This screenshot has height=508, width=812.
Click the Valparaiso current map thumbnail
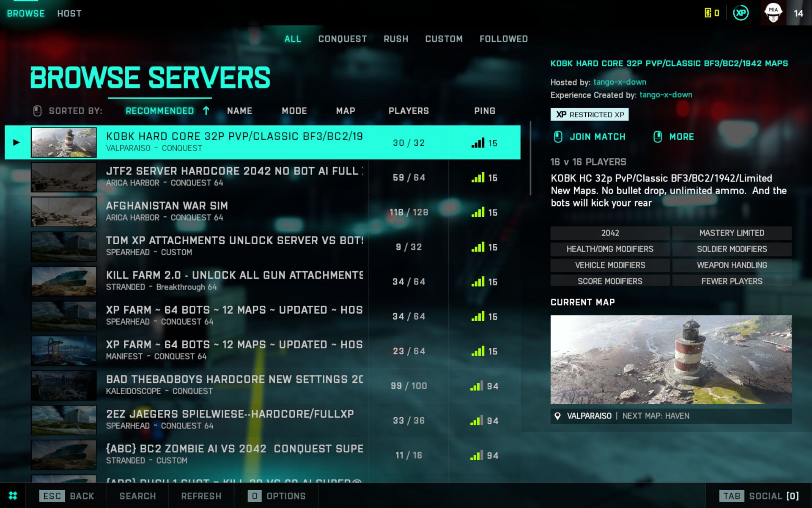click(671, 359)
